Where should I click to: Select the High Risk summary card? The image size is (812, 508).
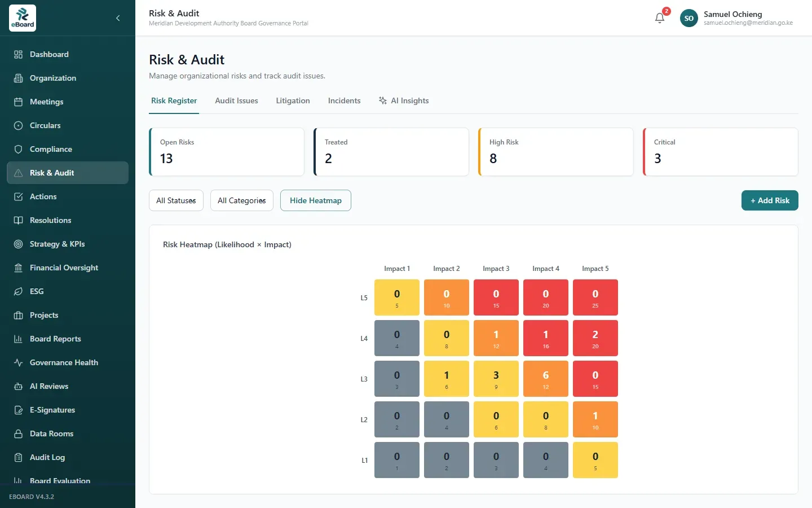(556, 152)
